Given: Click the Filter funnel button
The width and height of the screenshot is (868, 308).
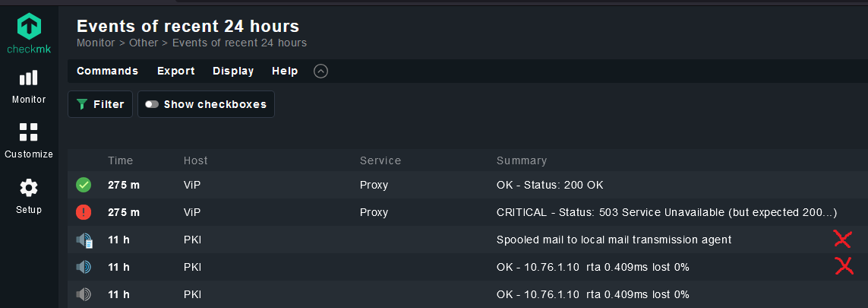Looking at the screenshot, I should (x=101, y=104).
